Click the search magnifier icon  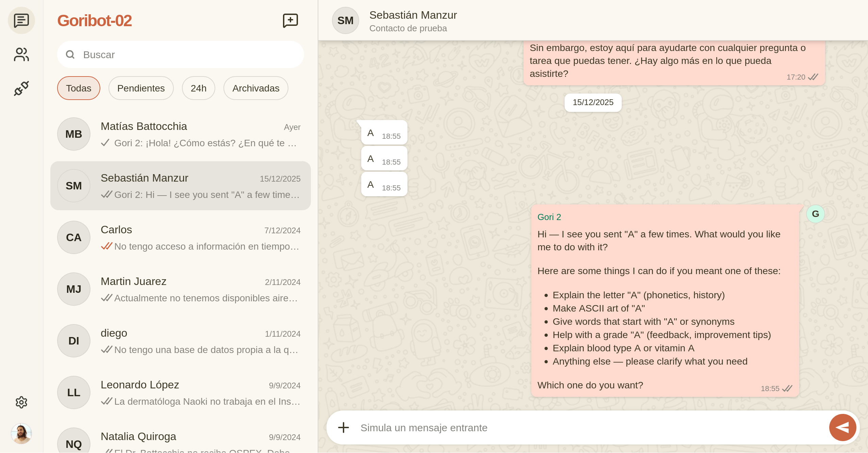70,54
